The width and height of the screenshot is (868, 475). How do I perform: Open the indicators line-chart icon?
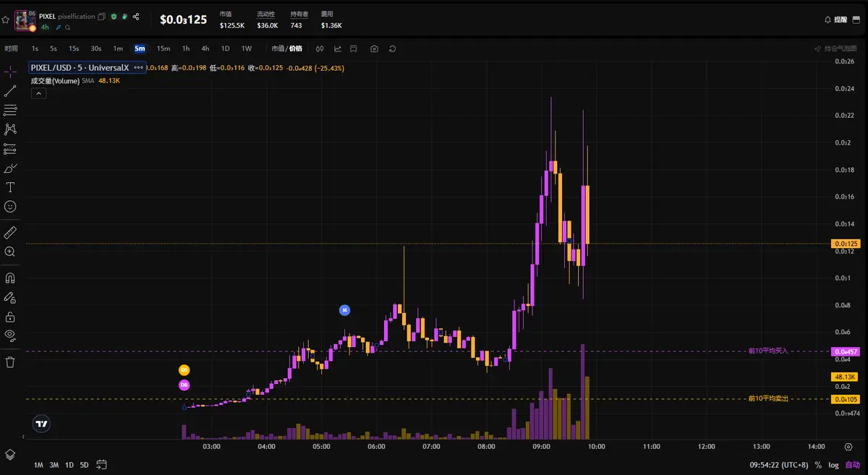pyautogui.click(x=338, y=48)
